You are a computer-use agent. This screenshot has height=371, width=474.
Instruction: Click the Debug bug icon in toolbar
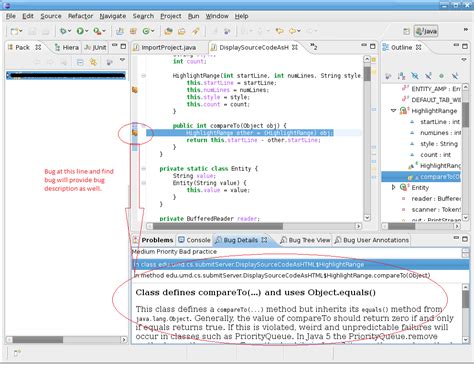tap(63, 31)
